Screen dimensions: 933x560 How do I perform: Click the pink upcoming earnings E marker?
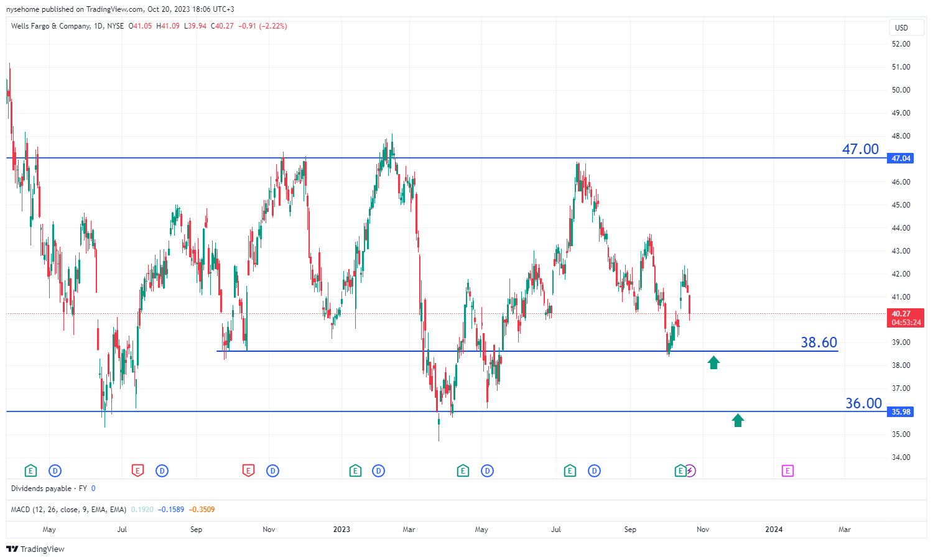pyautogui.click(x=787, y=471)
